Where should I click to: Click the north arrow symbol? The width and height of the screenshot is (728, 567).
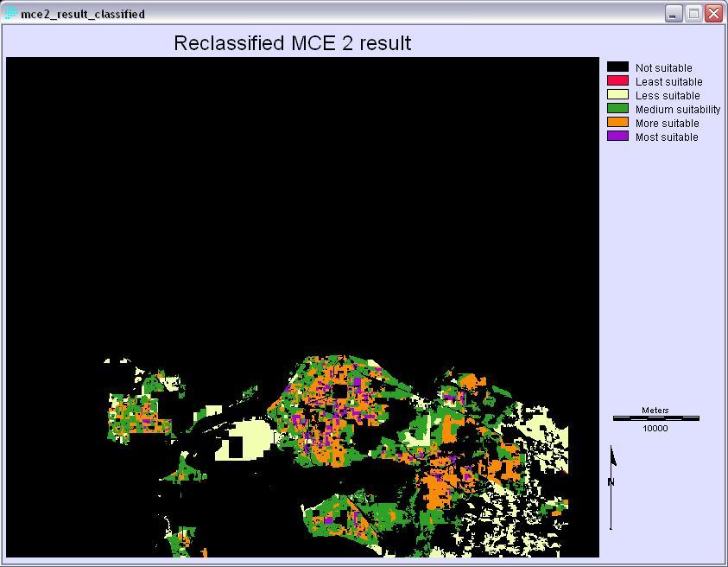click(x=611, y=486)
